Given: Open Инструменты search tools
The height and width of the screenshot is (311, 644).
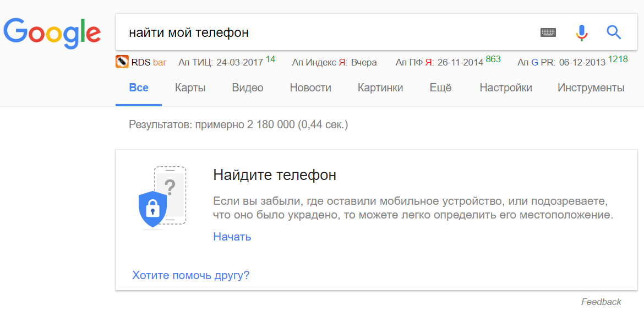Looking at the screenshot, I should pyautogui.click(x=591, y=88).
